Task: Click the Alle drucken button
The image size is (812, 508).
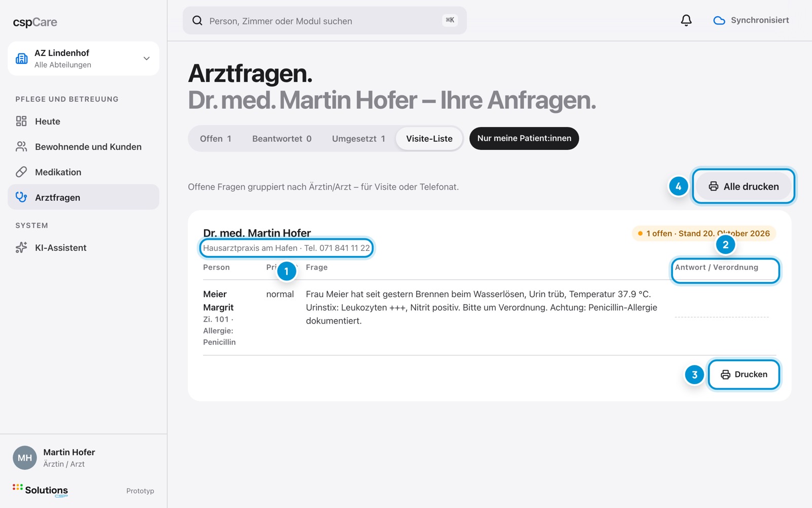Action: (x=743, y=186)
